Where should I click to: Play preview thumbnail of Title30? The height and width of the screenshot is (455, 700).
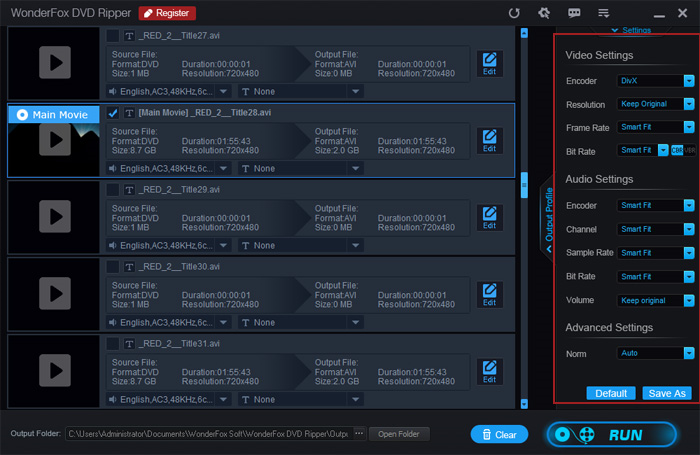coord(54,293)
